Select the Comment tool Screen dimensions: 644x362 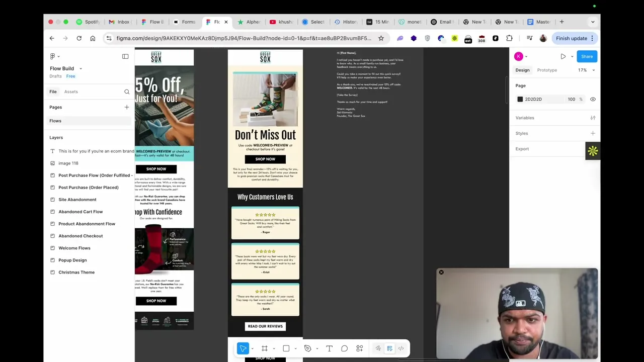344,348
